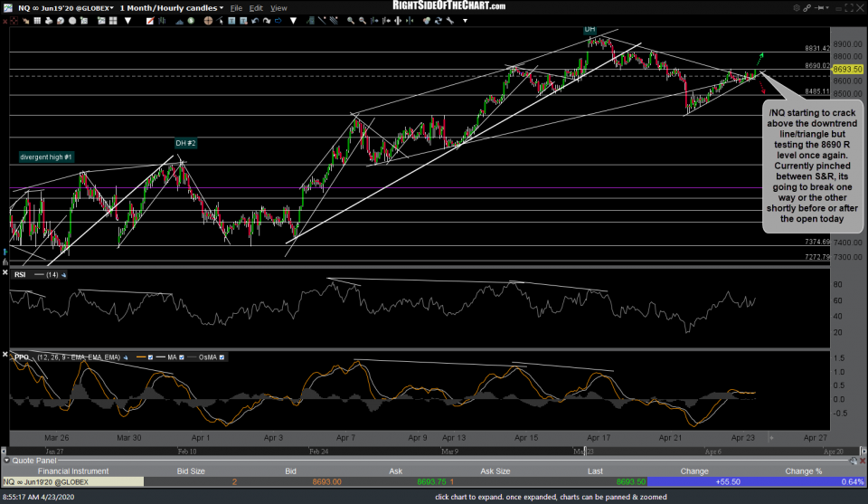The height and width of the screenshot is (504, 868).
Task: Click the green dollar-sign circle icon
Action: [191, 21]
